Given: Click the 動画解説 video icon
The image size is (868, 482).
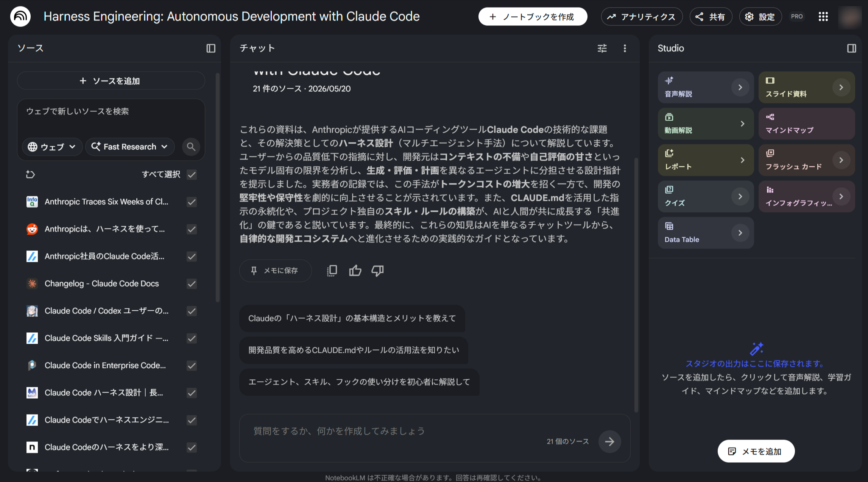Looking at the screenshot, I should point(669,117).
